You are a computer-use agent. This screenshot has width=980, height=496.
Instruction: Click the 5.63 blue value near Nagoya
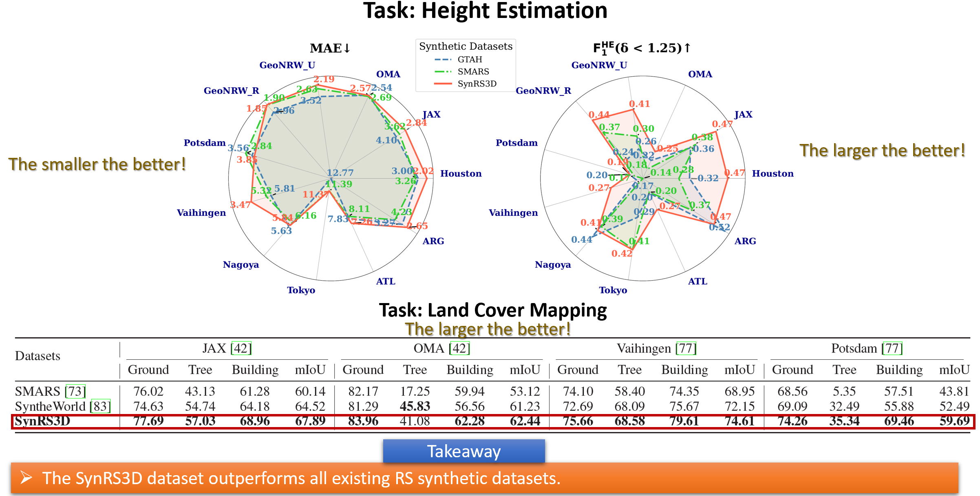tap(281, 231)
